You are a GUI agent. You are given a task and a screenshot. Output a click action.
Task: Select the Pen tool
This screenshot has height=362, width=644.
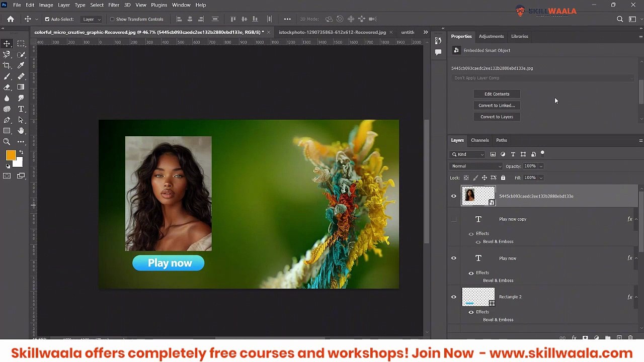pos(7,120)
